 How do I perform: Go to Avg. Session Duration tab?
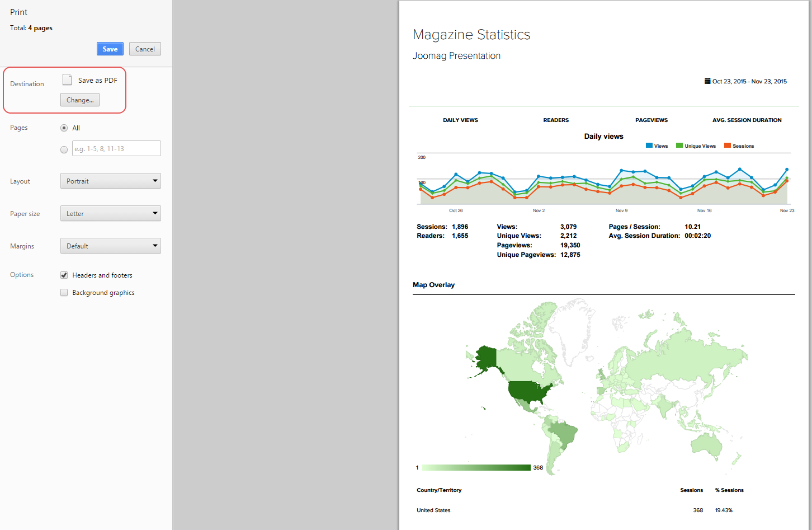[x=747, y=120]
